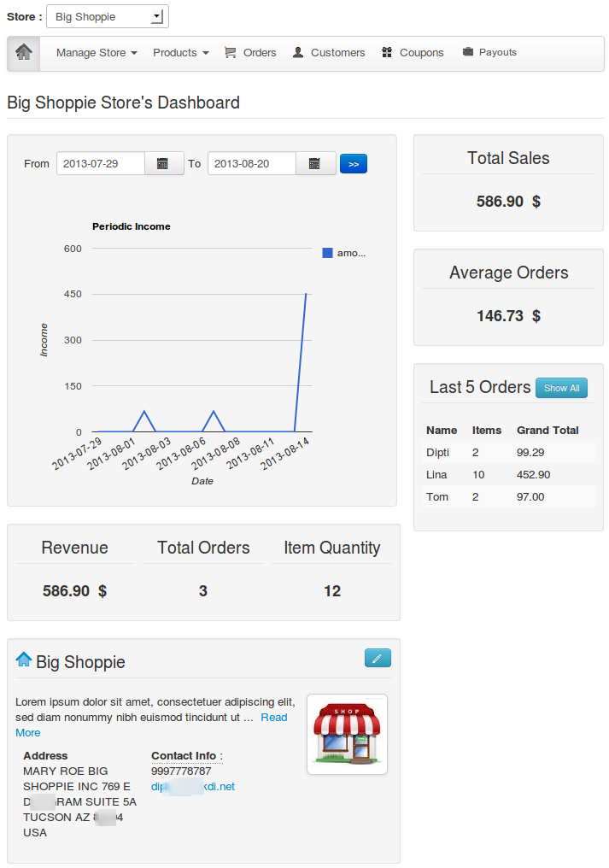This screenshot has width=609, height=868.
Task: Click the Orders shopping cart icon
Action: tap(231, 53)
